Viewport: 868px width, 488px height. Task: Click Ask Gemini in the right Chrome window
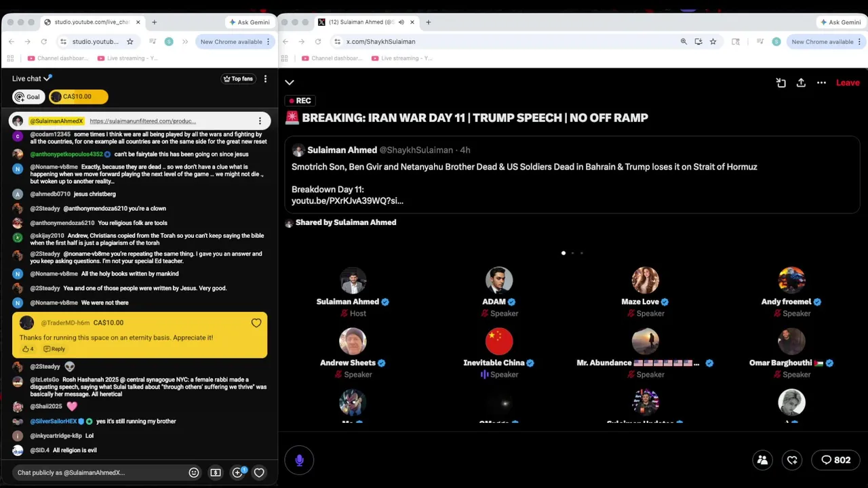[841, 22]
